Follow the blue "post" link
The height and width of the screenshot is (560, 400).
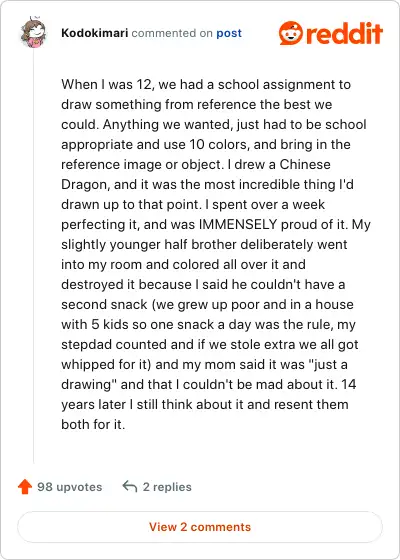[229, 34]
